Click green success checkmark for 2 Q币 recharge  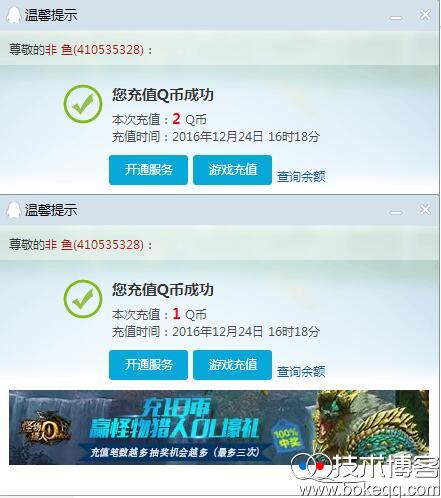(x=83, y=104)
